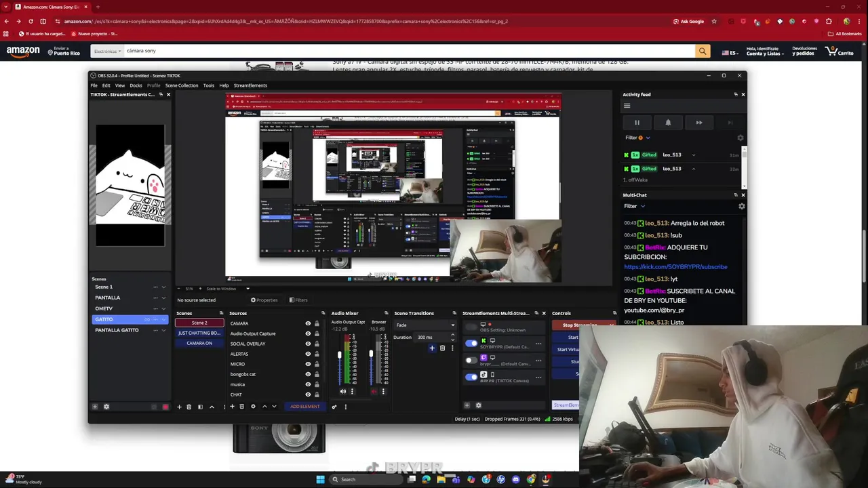Open OBS Edit menu
This screenshot has width=868, height=488.
coord(106,85)
